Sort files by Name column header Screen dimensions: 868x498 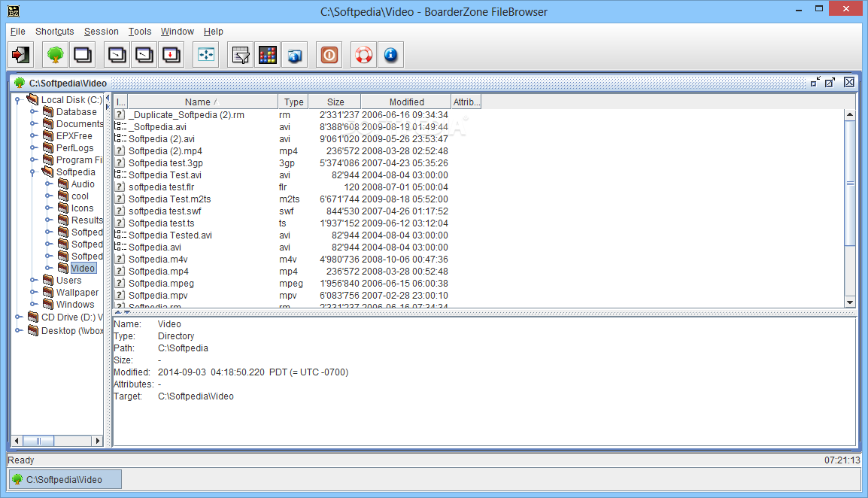tap(202, 102)
